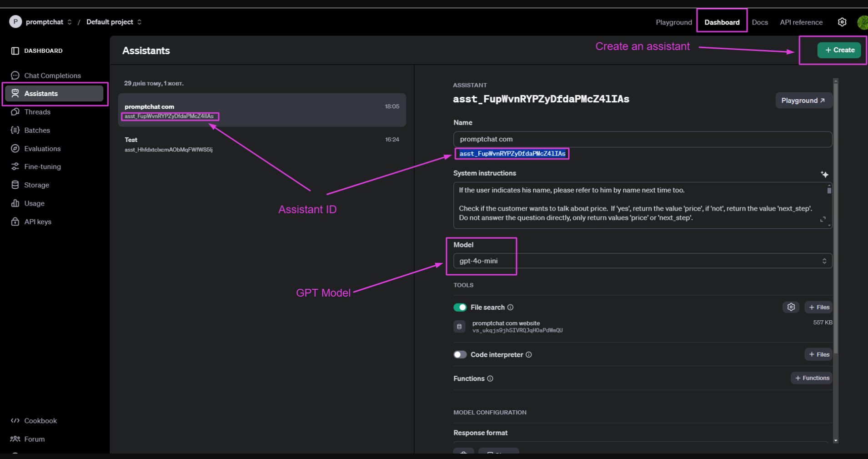Disable the File search toggle
Image resolution: width=868 pixels, height=459 pixels.
(x=460, y=308)
